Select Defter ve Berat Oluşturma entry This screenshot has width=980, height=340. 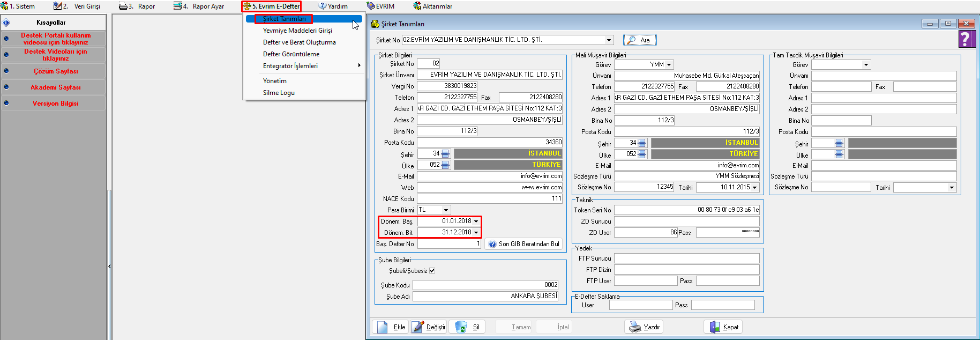(304, 42)
